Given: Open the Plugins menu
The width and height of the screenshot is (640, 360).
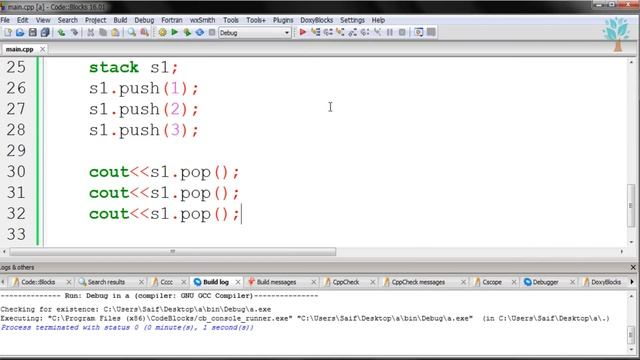Looking at the screenshot, I should tap(283, 20).
